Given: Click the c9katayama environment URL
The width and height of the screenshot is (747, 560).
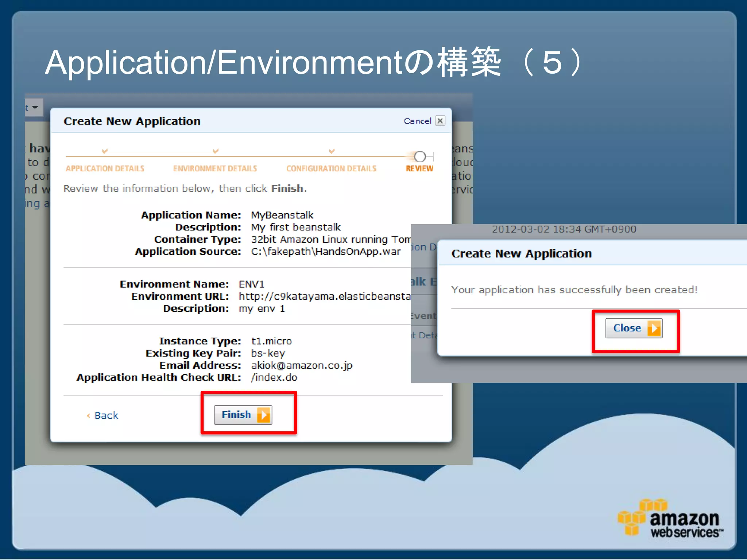Looking at the screenshot, I should [x=325, y=296].
